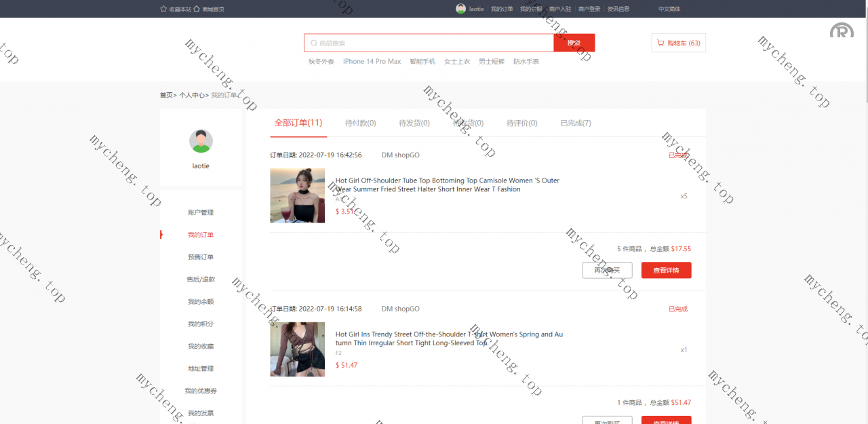
Task: Click the round R logo at top right
Action: (842, 31)
